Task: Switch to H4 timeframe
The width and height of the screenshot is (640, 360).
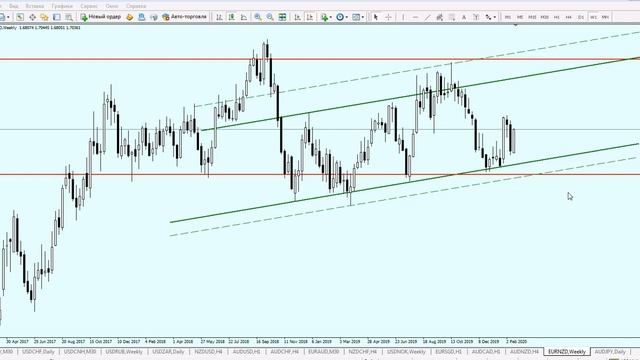Action: pos(569,17)
